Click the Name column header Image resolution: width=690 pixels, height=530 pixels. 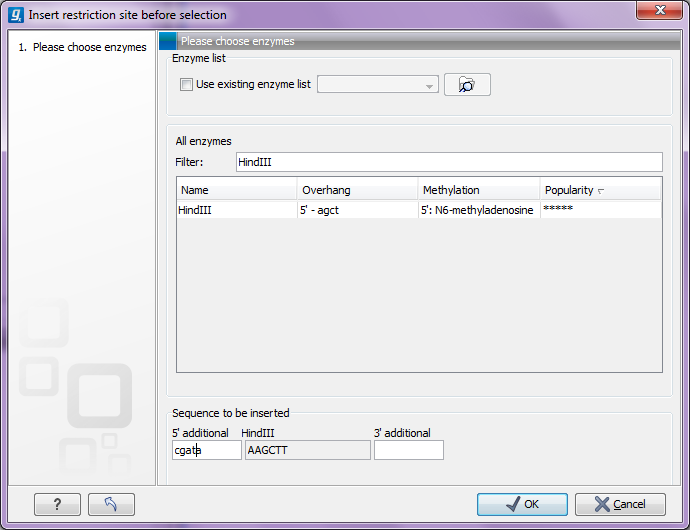(237, 190)
